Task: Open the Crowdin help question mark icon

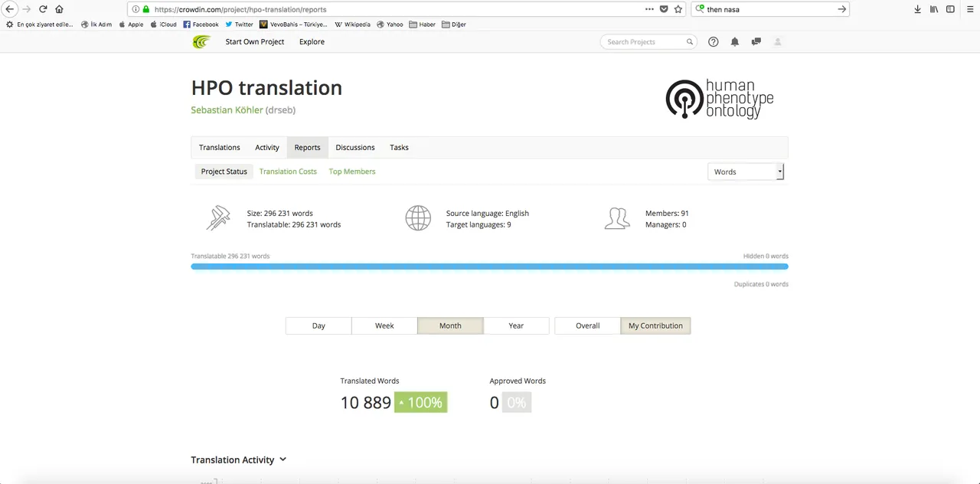Action: tap(714, 42)
